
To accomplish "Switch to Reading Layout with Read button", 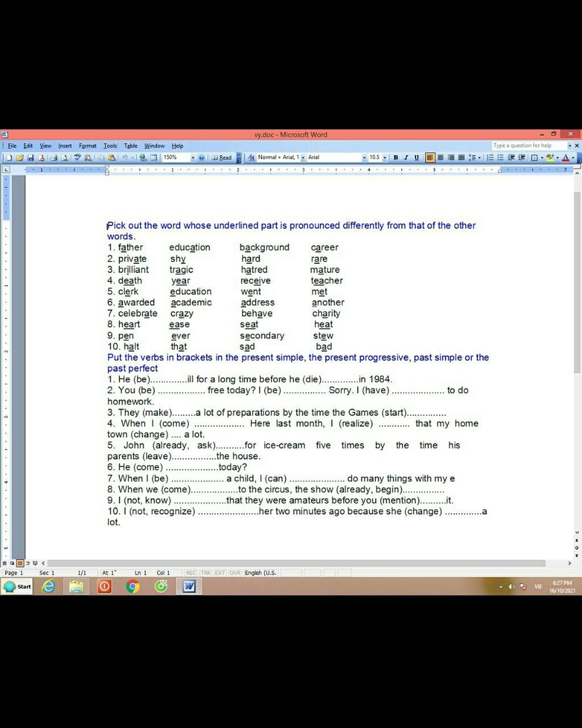I will click(222, 158).
